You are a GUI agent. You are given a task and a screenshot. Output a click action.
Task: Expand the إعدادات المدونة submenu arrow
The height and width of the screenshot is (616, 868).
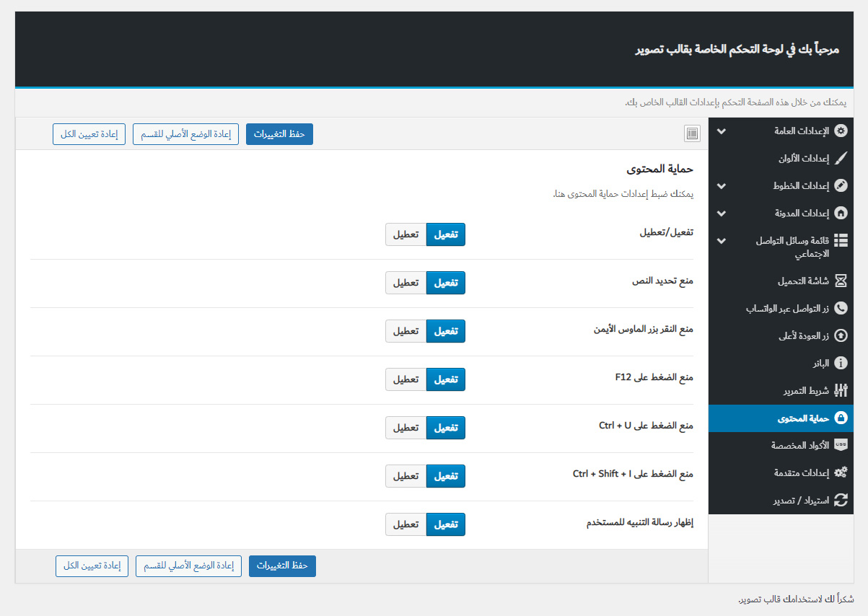(x=721, y=214)
